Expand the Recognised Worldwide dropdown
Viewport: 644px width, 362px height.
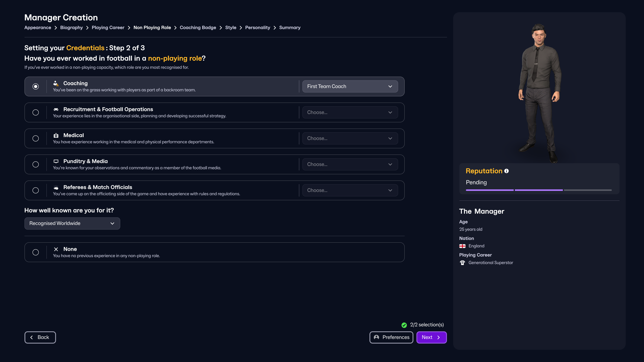[72, 223]
